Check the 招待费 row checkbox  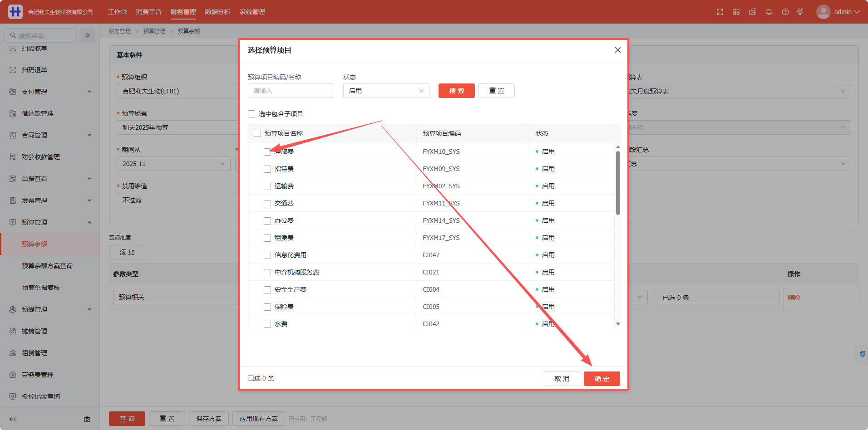pos(267,169)
